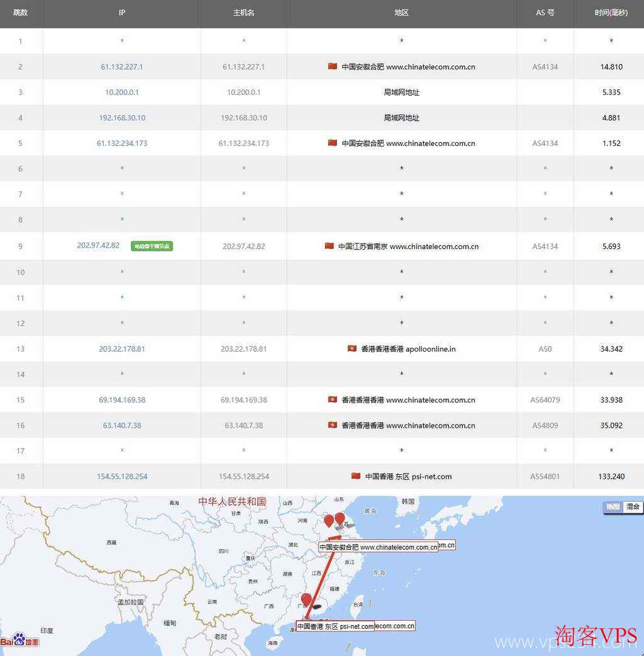This screenshot has width=644, height=656.
Task: Click map label 中国香港 东区 psi-net.com
Action: (x=335, y=626)
